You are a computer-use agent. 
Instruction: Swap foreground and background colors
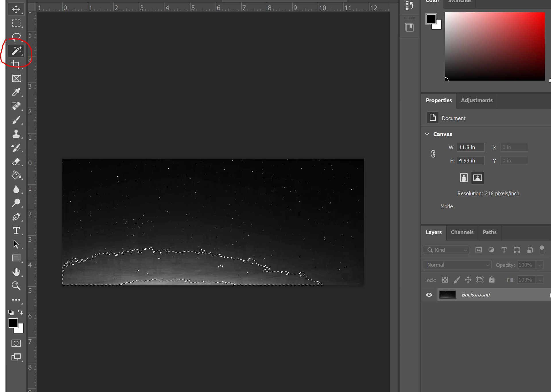pyautogui.click(x=20, y=312)
